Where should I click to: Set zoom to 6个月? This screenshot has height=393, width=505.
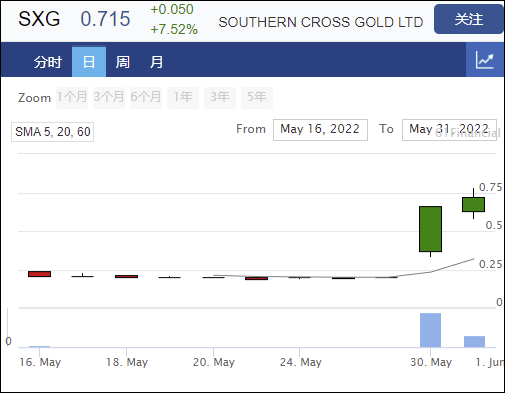(146, 97)
